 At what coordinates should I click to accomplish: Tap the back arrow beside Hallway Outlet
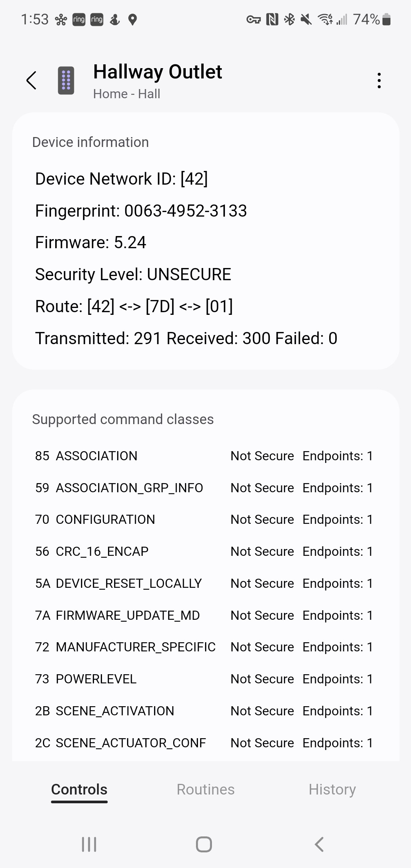[32, 80]
